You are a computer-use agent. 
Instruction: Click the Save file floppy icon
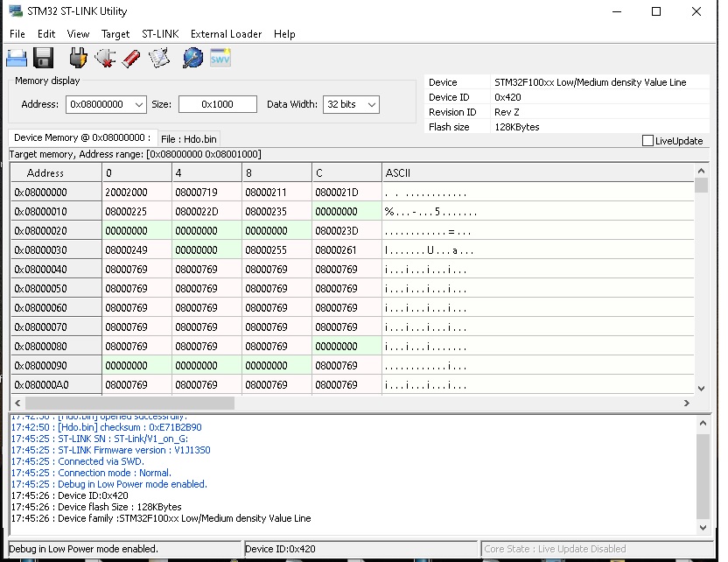(x=44, y=59)
